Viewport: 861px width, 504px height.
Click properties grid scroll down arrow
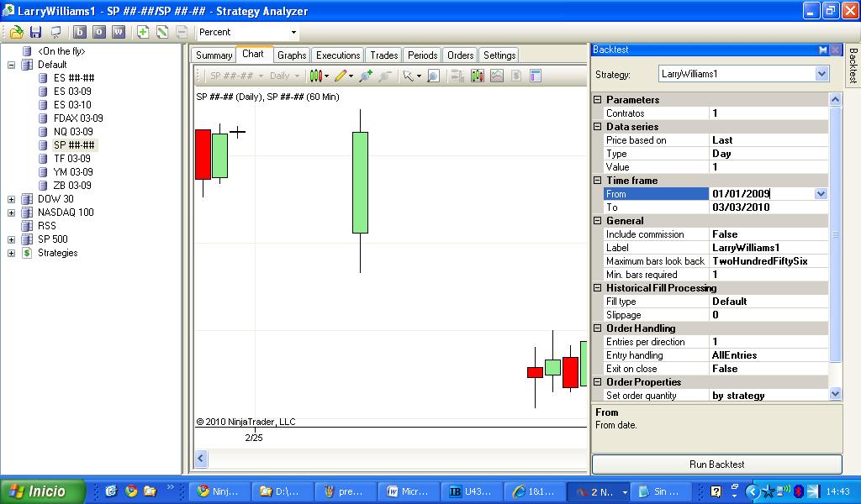pos(835,394)
